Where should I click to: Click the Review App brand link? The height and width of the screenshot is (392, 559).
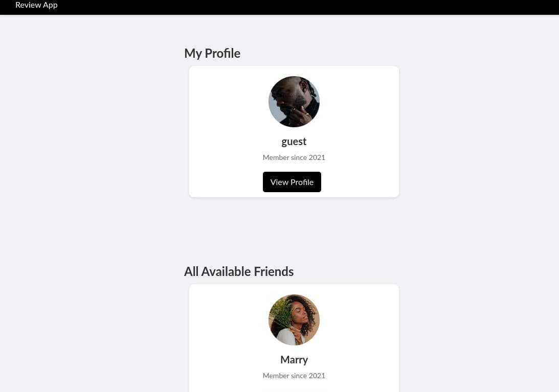(x=36, y=5)
